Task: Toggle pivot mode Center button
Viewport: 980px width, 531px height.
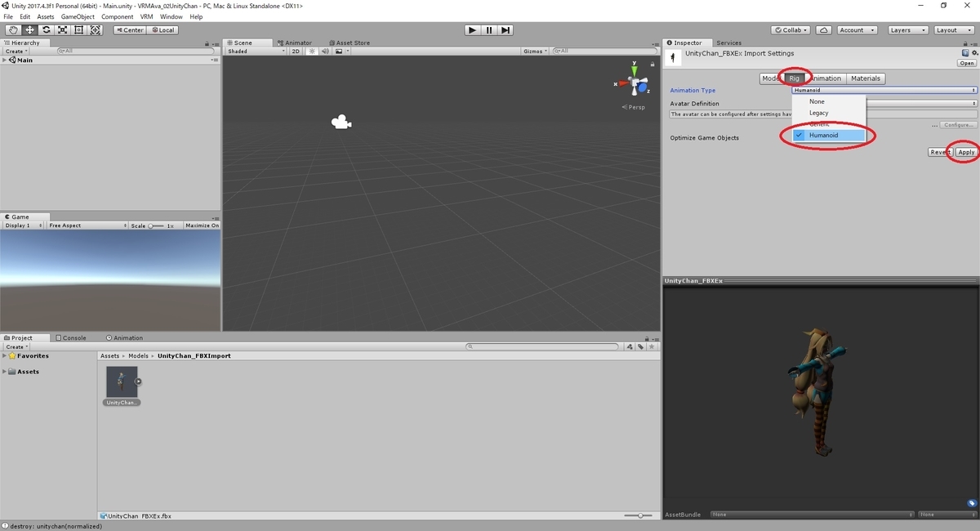Action: [x=129, y=30]
